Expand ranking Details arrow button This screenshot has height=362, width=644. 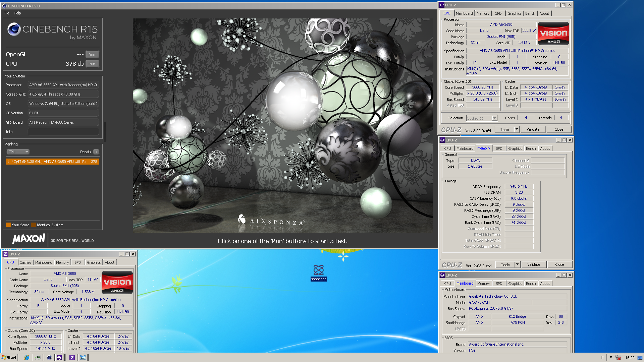96,152
